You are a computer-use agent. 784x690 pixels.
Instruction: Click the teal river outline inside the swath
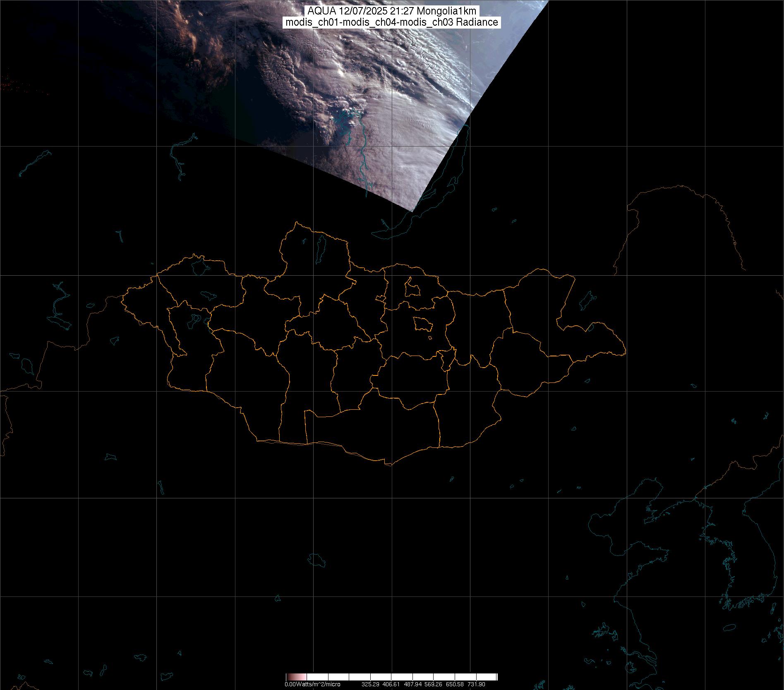coord(363,157)
